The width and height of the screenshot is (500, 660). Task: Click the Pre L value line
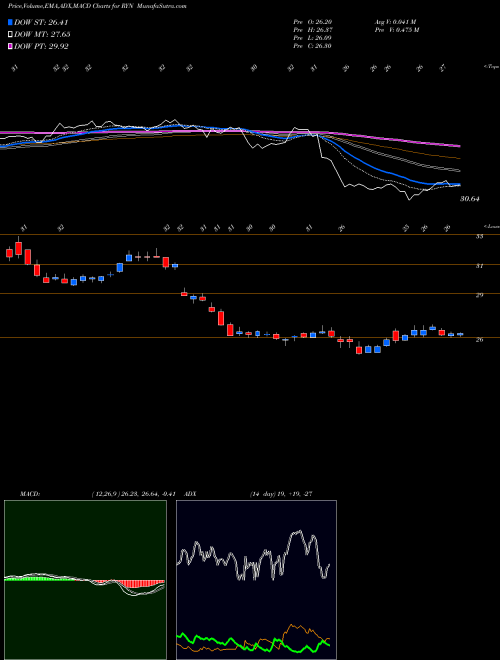point(313,38)
